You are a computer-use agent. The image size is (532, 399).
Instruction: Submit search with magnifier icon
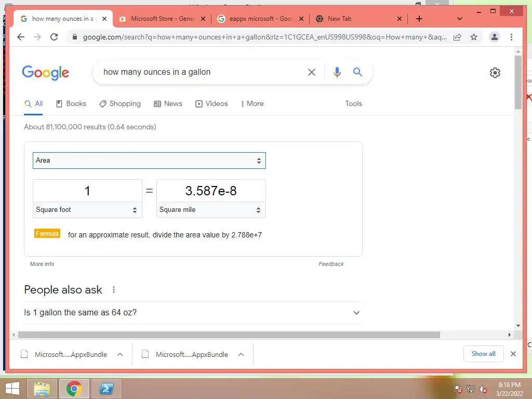(357, 72)
